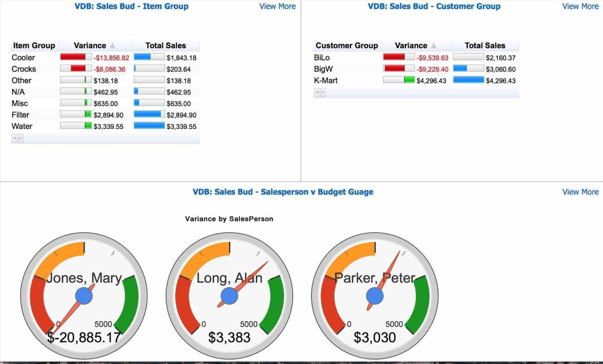The image size is (603, 364).
Task: Click BigW variance value -$9,229.40
Action: tap(432, 69)
